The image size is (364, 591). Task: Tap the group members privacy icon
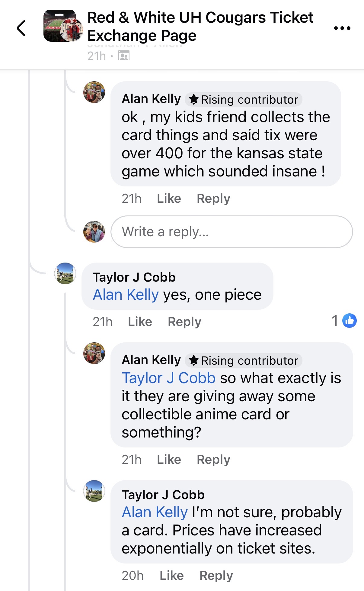point(124,56)
